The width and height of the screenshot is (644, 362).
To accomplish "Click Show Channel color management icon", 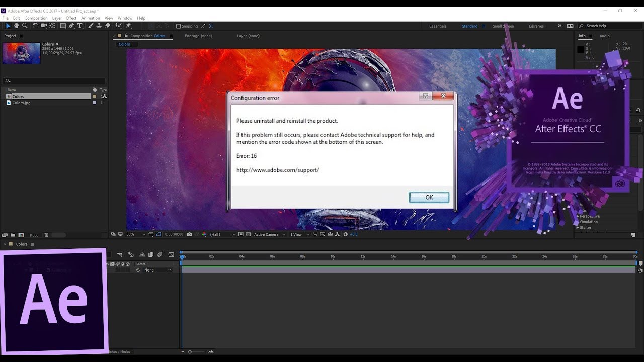I will click(x=204, y=234).
